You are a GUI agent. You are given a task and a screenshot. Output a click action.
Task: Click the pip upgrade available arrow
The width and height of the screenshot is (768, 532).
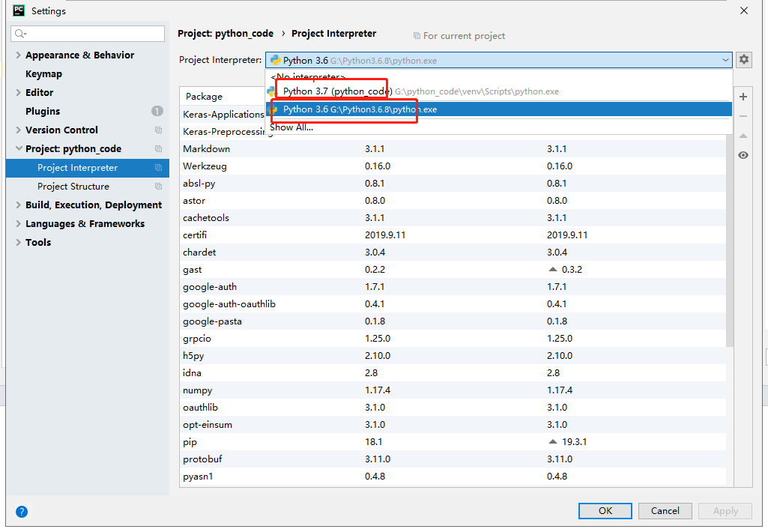tap(553, 441)
